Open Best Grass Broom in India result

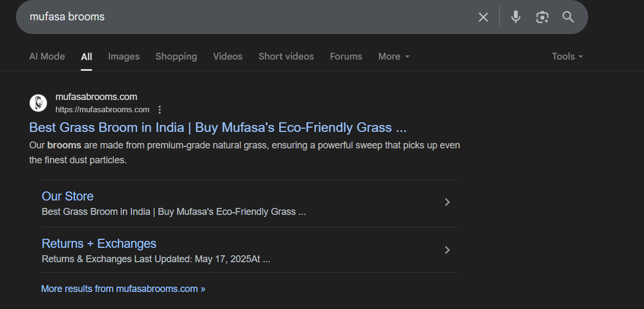click(218, 128)
